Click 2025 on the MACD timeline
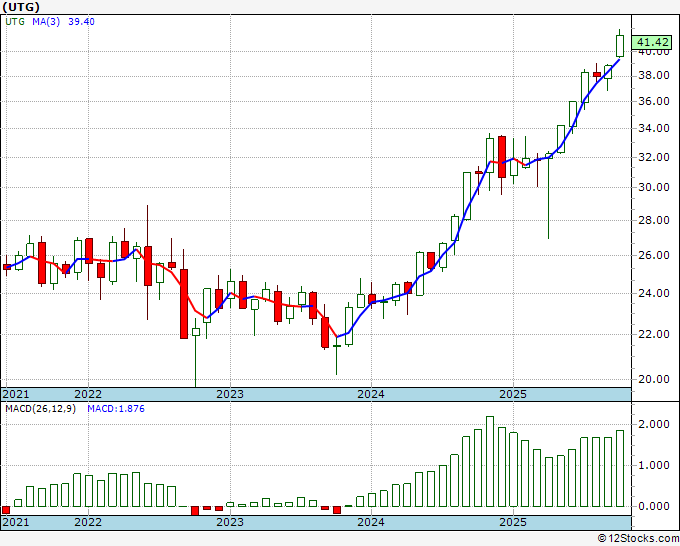Image resolution: width=680 pixels, height=546 pixels. pyautogui.click(x=513, y=522)
